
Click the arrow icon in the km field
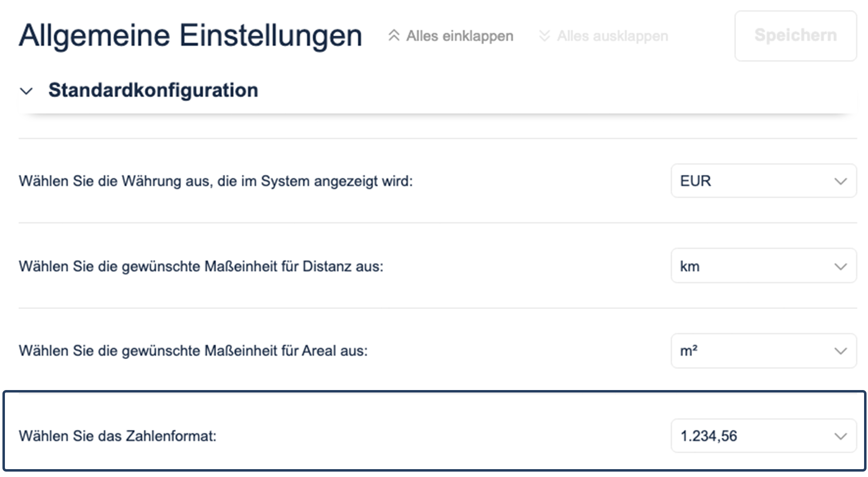pyautogui.click(x=840, y=267)
